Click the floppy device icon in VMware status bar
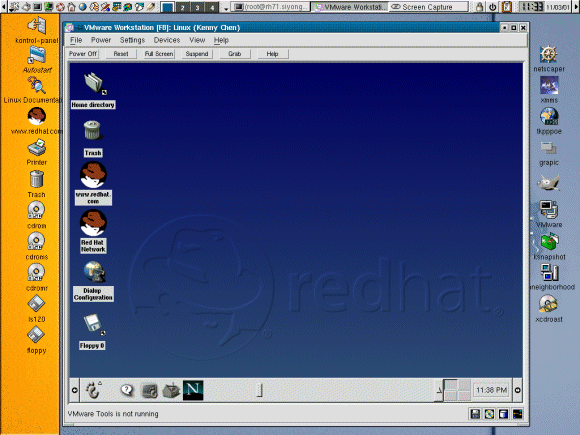This screenshot has width=580, height=435. click(475, 414)
